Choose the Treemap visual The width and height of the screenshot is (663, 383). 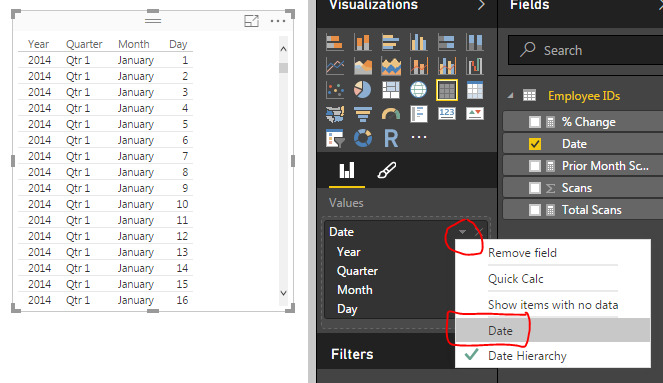pyautogui.click(x=391, y=90)
